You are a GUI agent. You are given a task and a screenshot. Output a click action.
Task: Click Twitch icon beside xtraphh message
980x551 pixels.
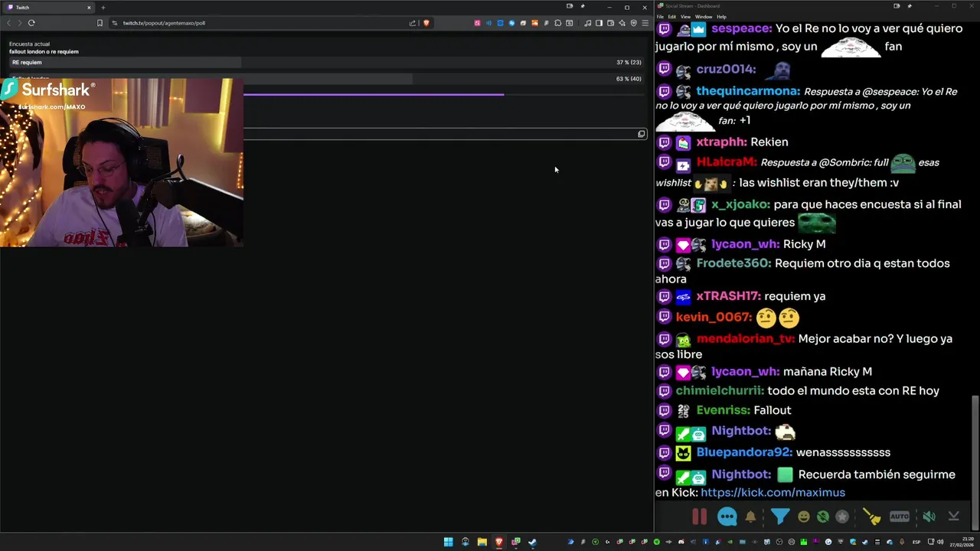[664, 142]
